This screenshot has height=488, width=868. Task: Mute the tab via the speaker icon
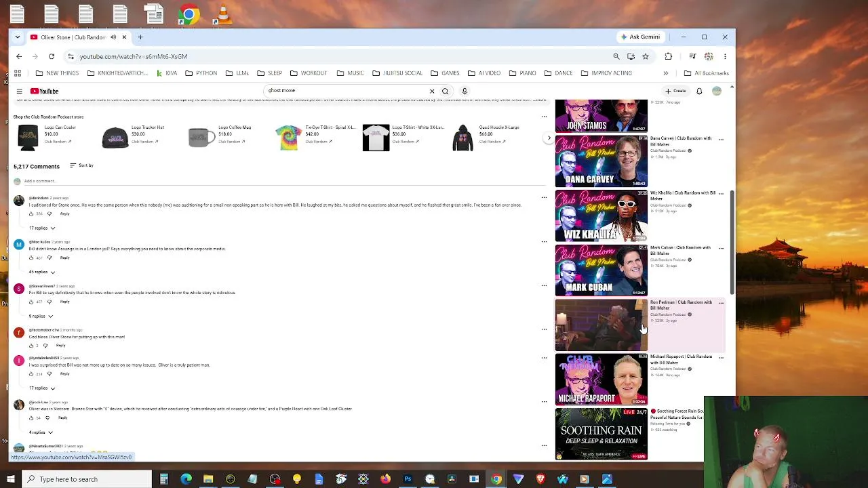click(x=113, y=37)
